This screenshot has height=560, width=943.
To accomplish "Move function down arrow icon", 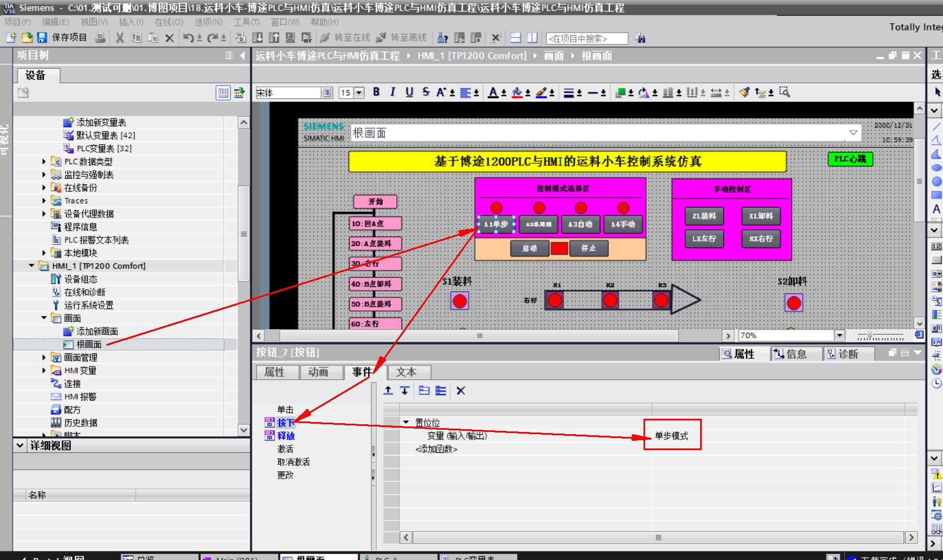I will [x=404, y=391].
